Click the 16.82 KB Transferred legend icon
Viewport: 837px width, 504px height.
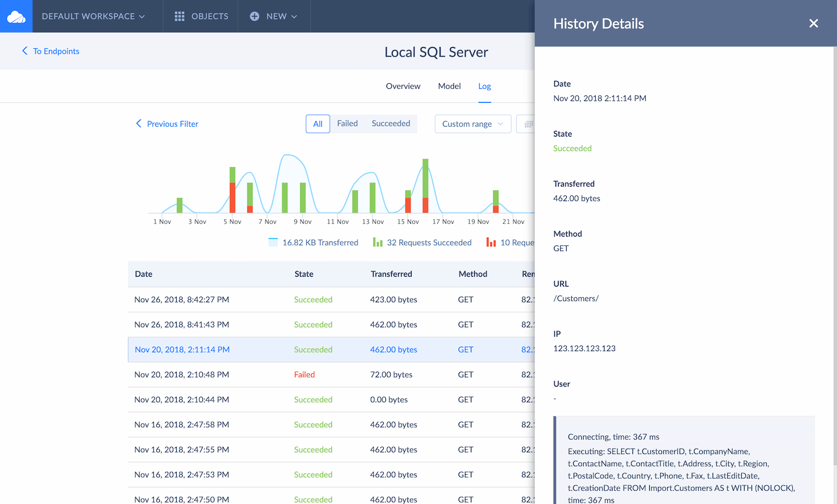click(x=273, y=242)
